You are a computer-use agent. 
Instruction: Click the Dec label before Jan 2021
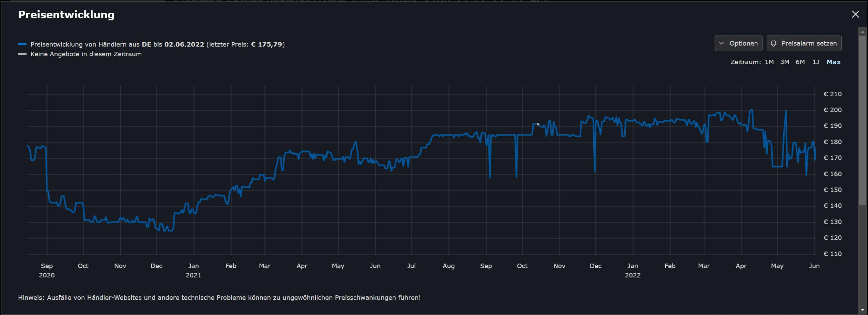tap(157, 266)
